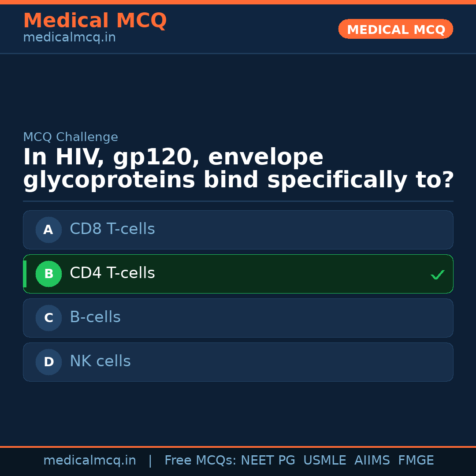Pick the B-cells answer text
This screenshot has height=476, width=476.
coord(95,317)
